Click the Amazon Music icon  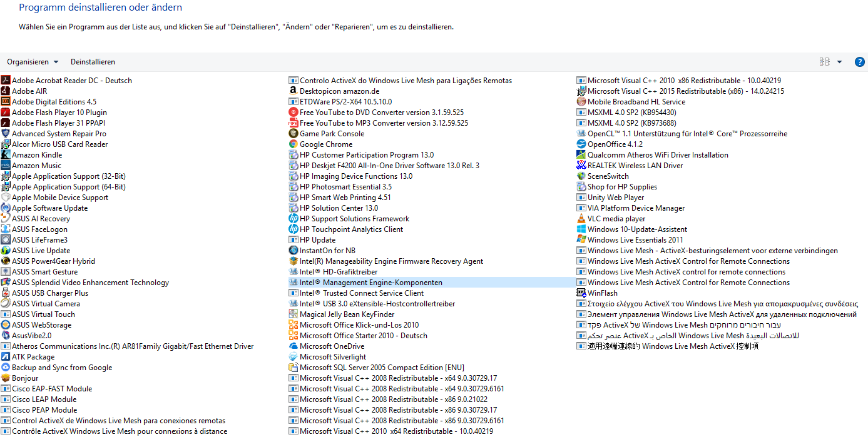(x=6, y=165)
